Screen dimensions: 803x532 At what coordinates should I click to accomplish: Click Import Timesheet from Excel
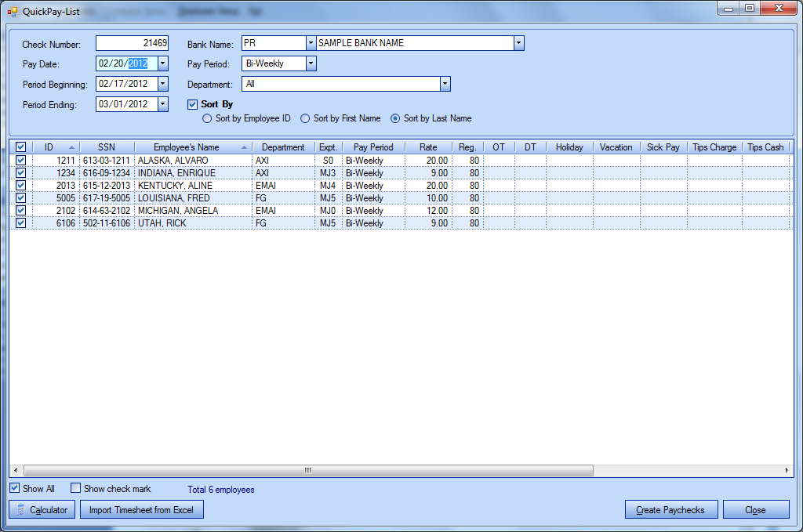[142, 510]
